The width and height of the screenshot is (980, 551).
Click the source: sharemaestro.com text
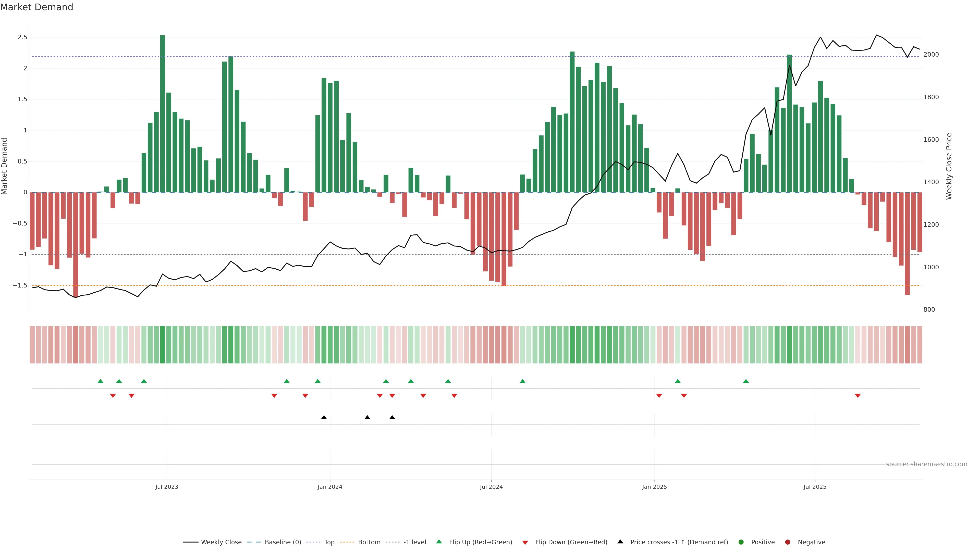926,464
